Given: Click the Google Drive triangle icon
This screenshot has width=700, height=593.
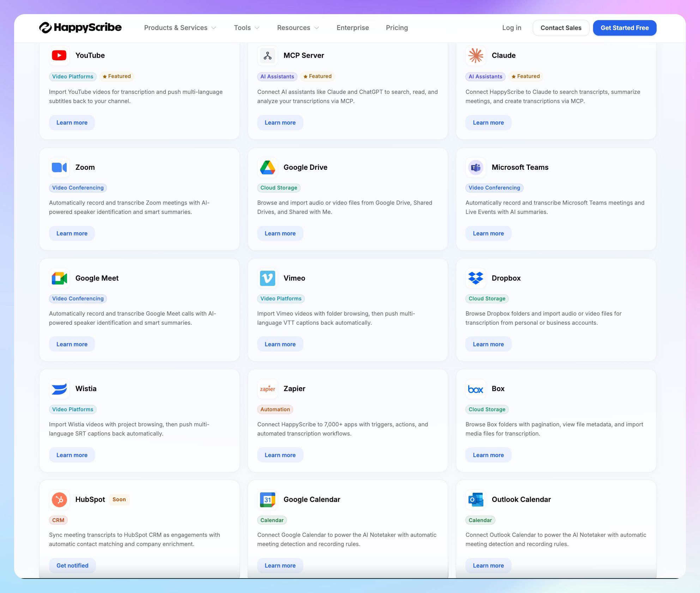Looking at the screenshot, I should click(267, 167).
